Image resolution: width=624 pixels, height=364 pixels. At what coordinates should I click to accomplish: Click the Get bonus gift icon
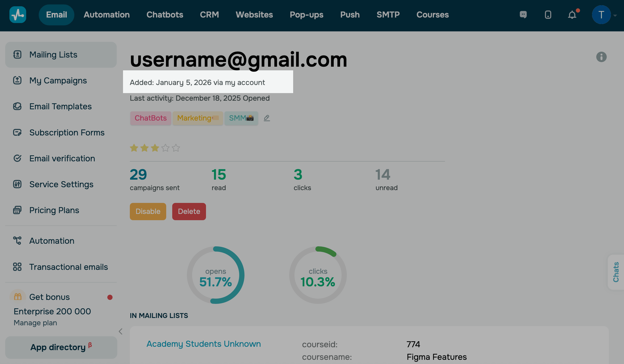18,297
